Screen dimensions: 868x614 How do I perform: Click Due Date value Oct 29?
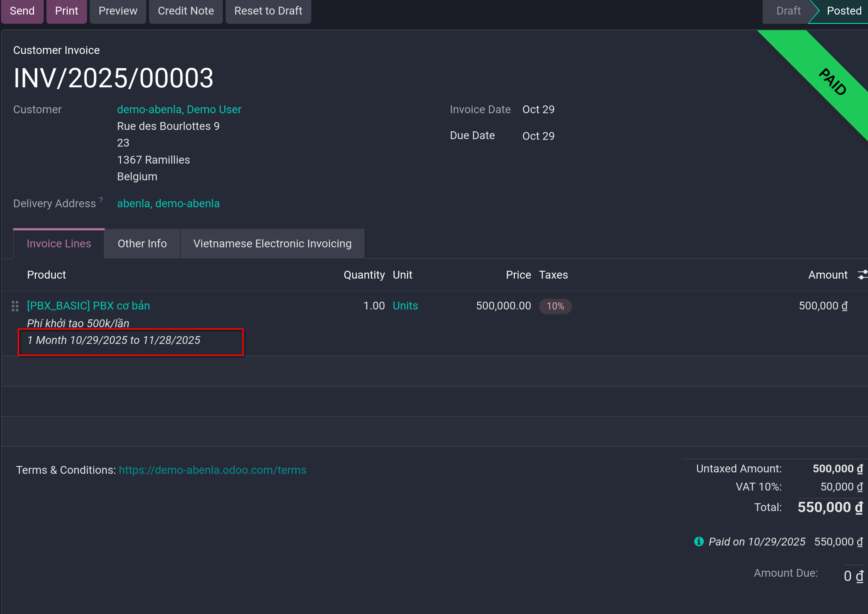click(538, 136)
